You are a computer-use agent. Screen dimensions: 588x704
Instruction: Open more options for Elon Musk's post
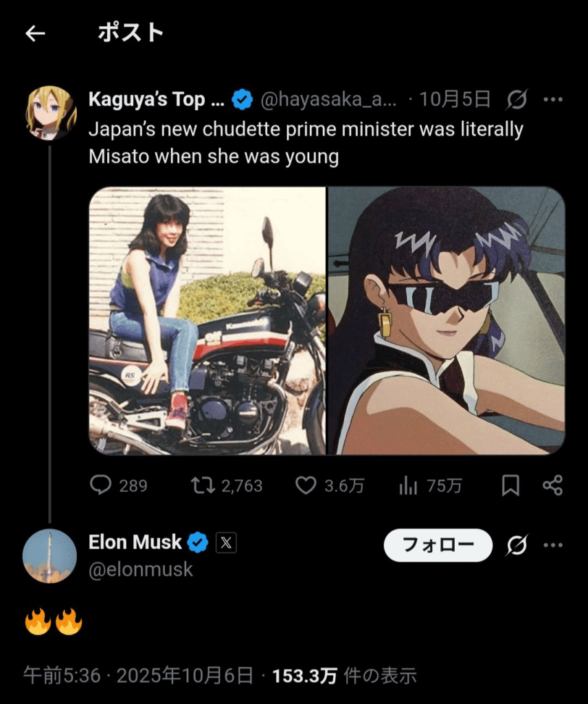[x=553, y=545]
